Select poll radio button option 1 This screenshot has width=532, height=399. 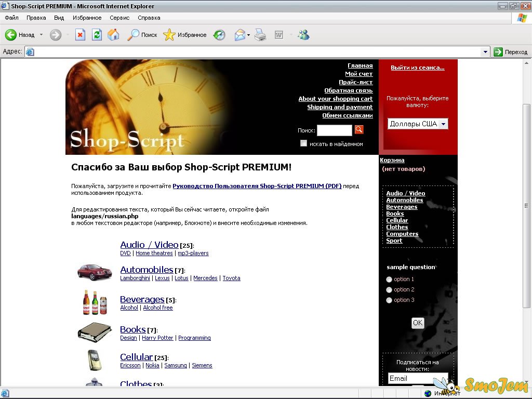[x=389, y=279]
